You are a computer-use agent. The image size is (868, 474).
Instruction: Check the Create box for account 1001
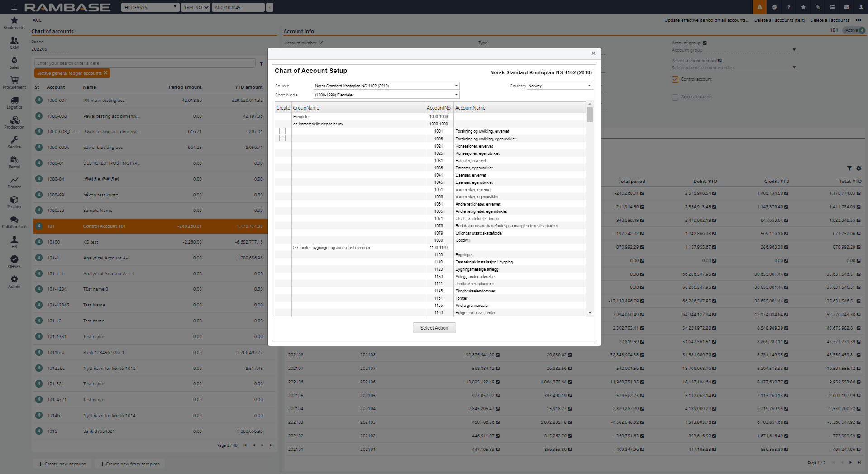coord(282,131)
